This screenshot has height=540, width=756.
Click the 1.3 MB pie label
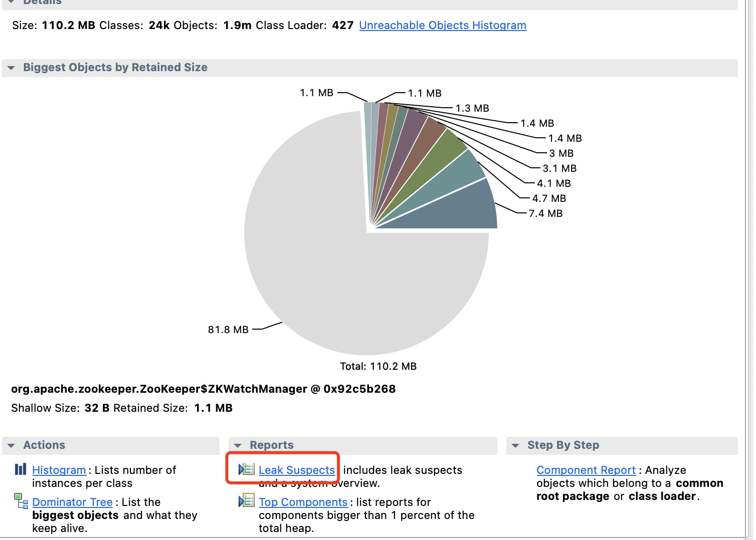[472, 108]
